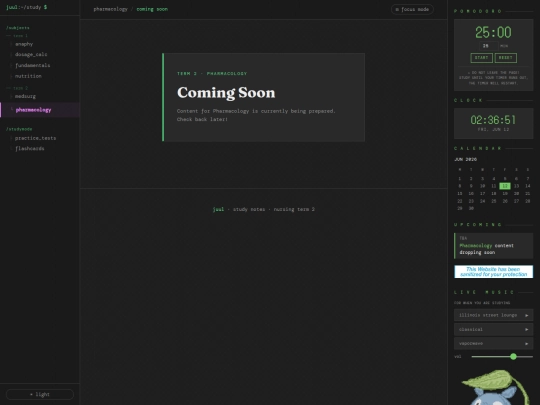Screen dimensions: 540x405
Task: Open medsurg under term 2
Action: (25, 96)
